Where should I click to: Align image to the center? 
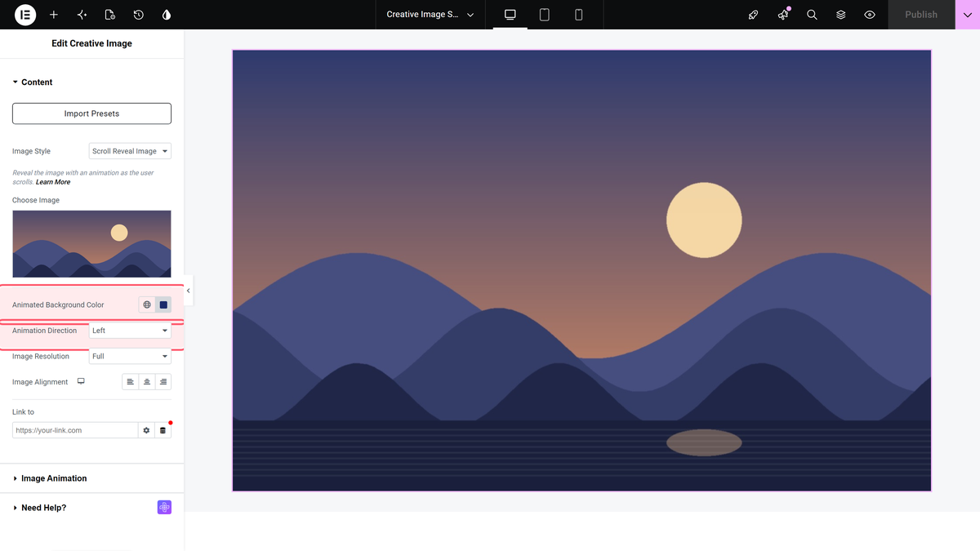tap(147, 382)
